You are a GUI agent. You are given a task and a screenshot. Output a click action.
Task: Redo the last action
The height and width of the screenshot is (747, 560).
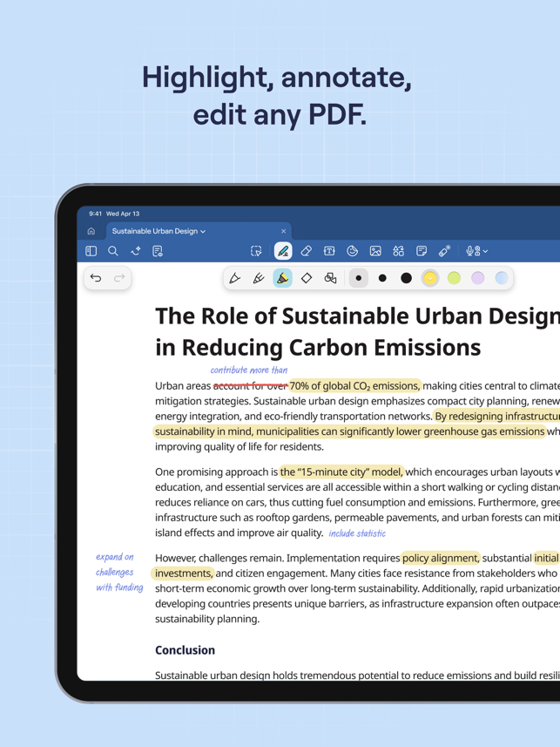(x=119, y=278)
